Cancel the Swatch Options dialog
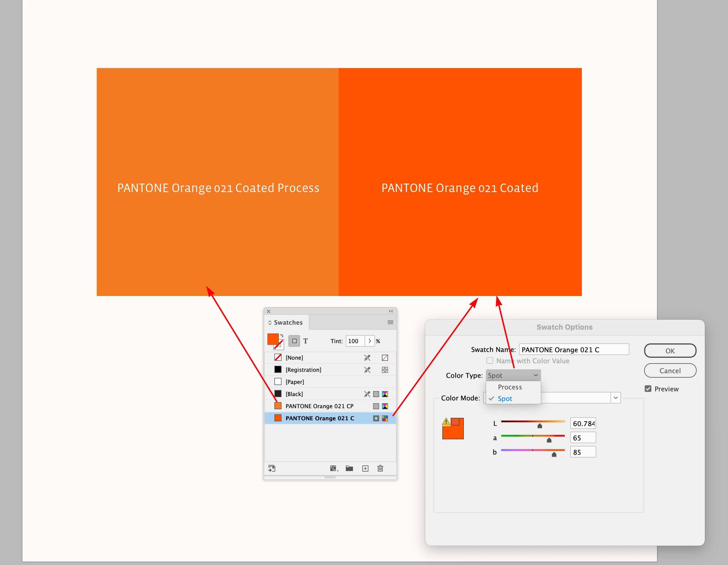Image resolution: width=728 pixels, height=565 pixels. 670,371
